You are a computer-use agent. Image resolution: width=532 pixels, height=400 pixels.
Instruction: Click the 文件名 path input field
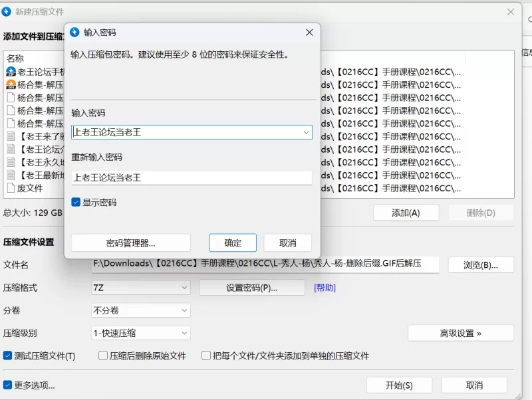point(265,264)
